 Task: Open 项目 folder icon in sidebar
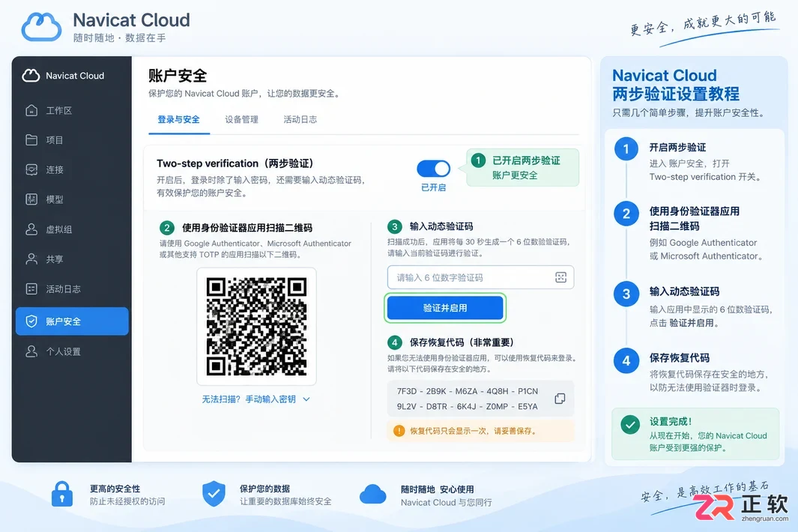coord(31,140)
